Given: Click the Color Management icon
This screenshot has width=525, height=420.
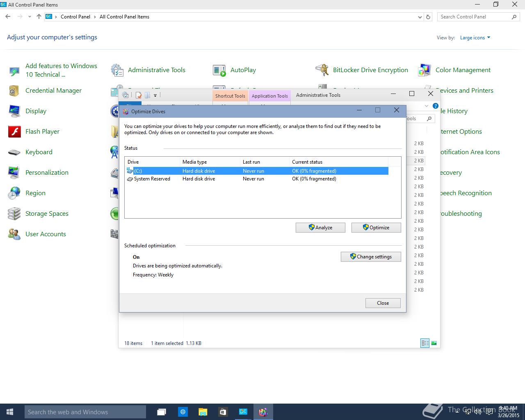Looking at the screenshot, I should (425, 70).
